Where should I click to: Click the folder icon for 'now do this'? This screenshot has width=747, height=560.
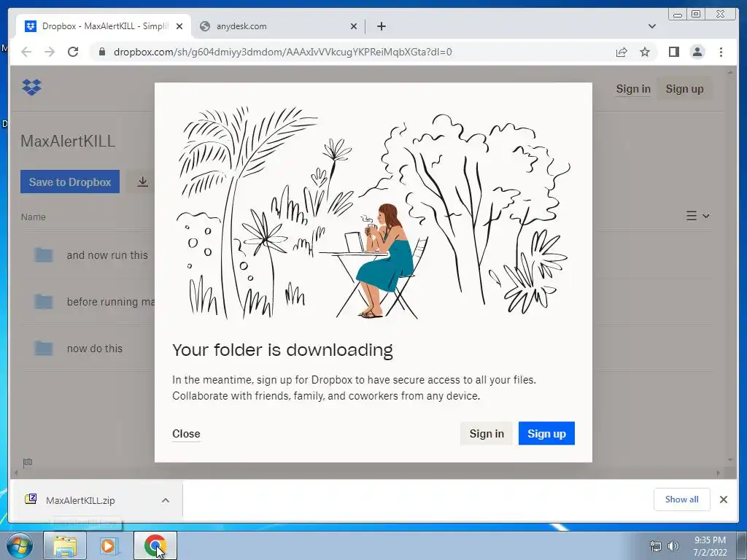[43, 348]
